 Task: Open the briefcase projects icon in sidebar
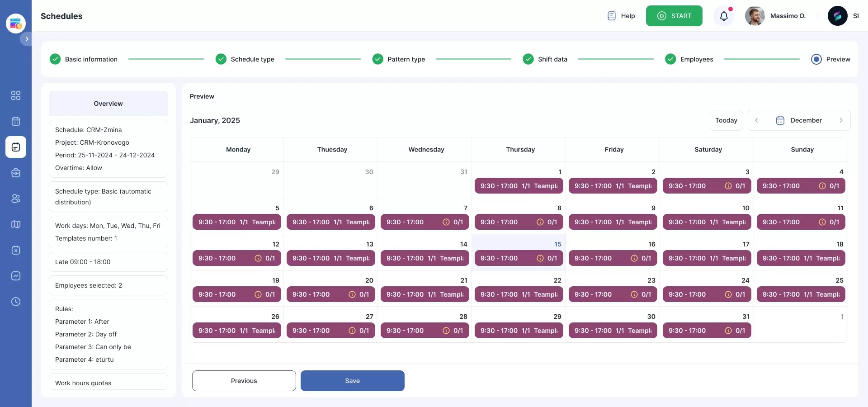click(x=16, y=173)
